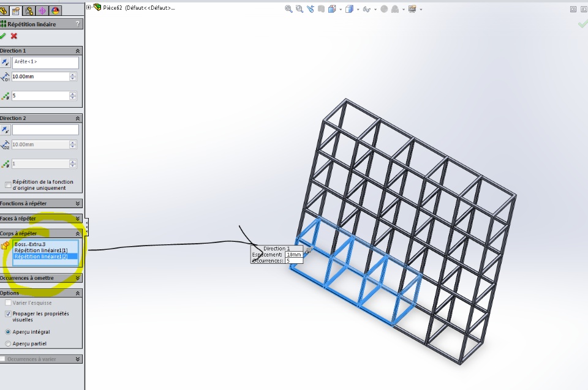588x390 pixels.
Task: Select Boss.-Extru.3 in bodies list
Action: (x=30, y=244)
